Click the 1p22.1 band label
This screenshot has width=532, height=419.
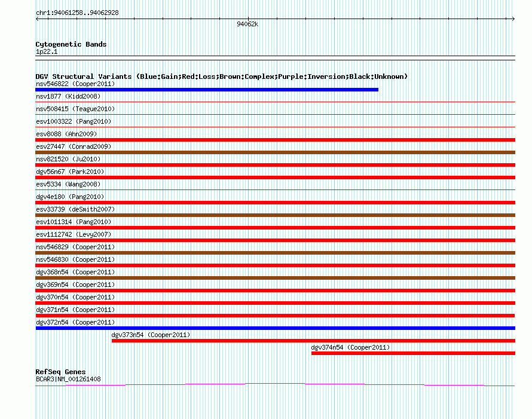[x=47, y=51]
